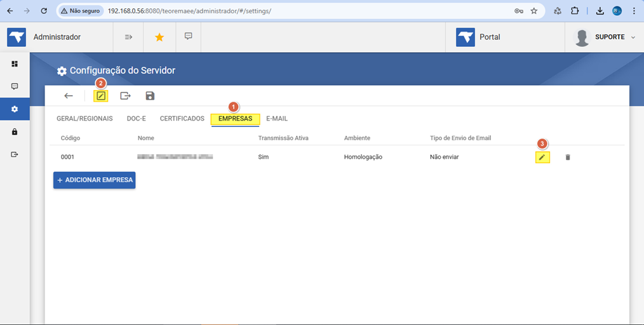Click the browser forward arrow
Image resolution: width=644 pixels, height=325 pixels.
click(x=27, y=11)
